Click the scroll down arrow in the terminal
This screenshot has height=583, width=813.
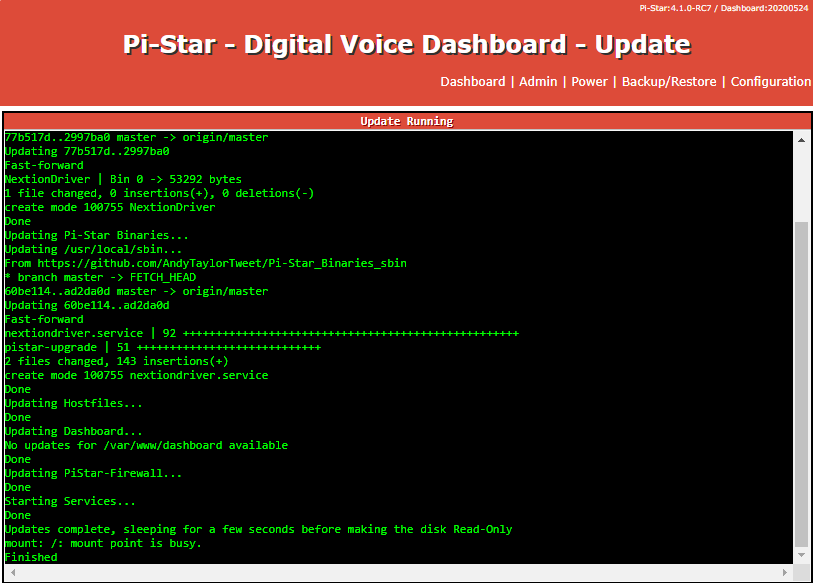coord(801,554)
